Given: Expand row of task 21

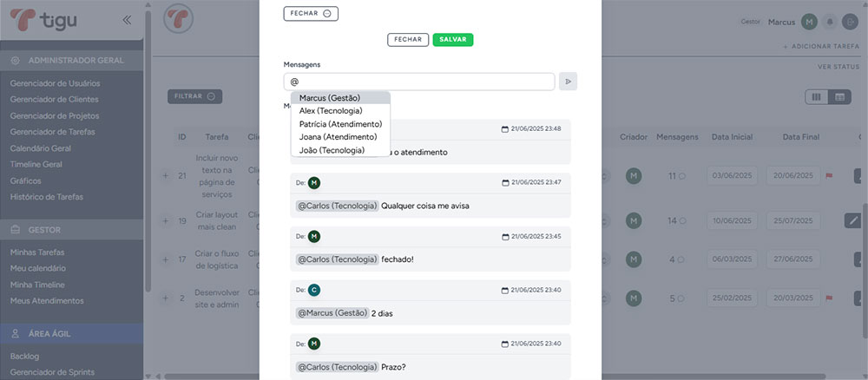Looking at the screenshot, I should pyautogui.click(x=165, y=176).
